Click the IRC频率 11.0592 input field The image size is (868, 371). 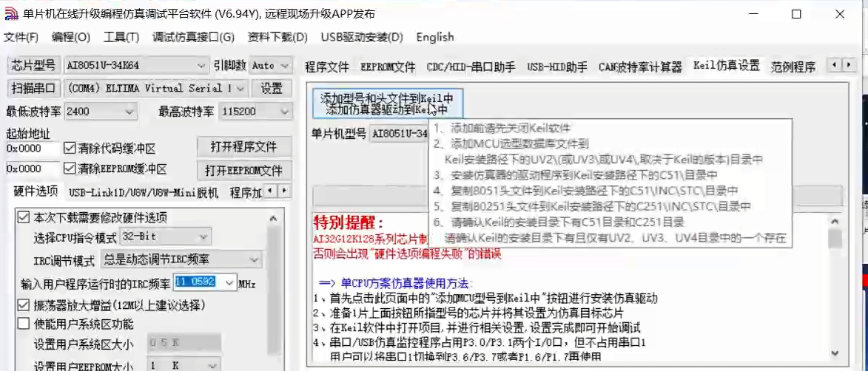[x=195, y=282]
